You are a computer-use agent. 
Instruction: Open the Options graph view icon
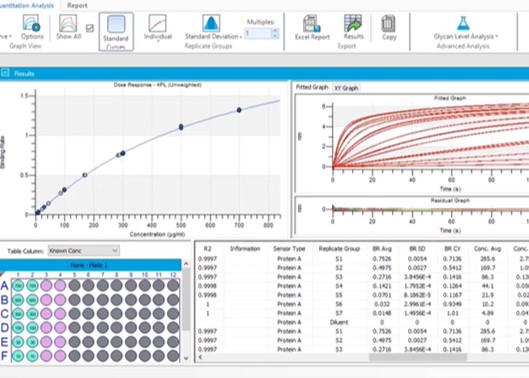(32, 23)
